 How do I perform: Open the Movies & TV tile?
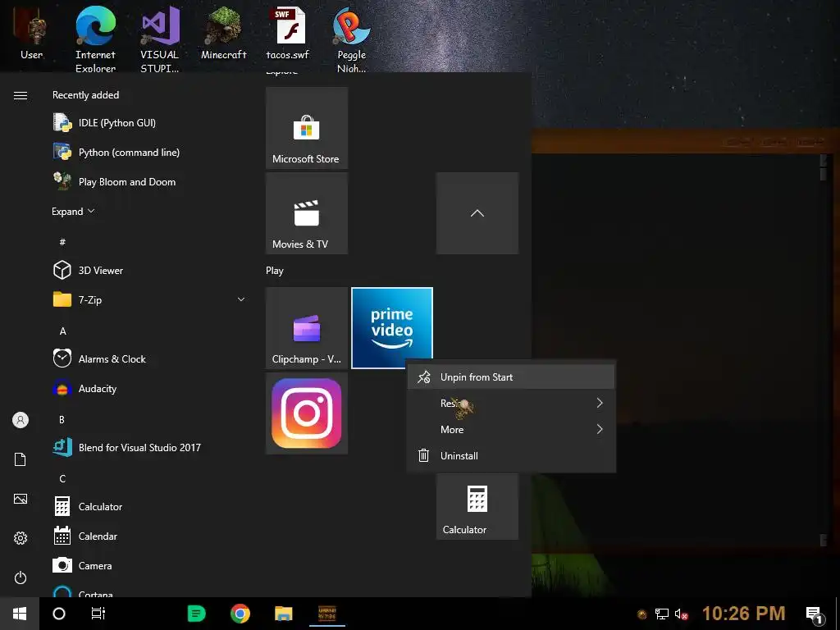[307, 213]
